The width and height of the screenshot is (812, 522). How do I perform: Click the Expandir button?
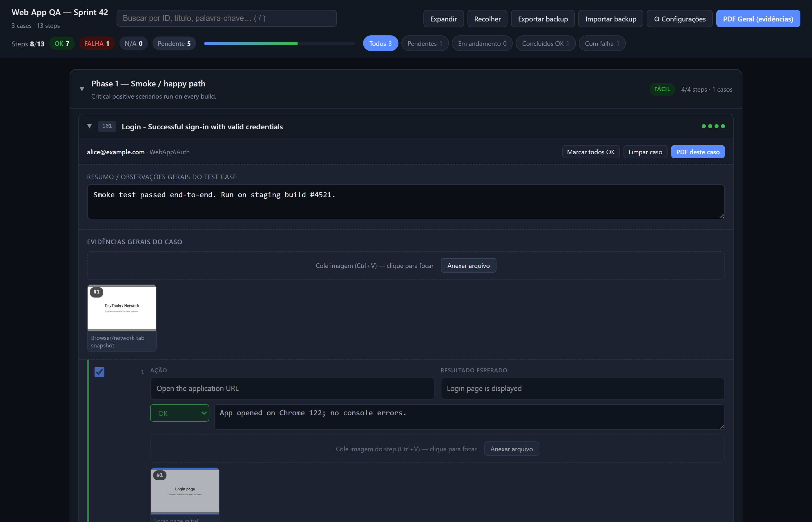pyautogui.click(x=443, y=19)
